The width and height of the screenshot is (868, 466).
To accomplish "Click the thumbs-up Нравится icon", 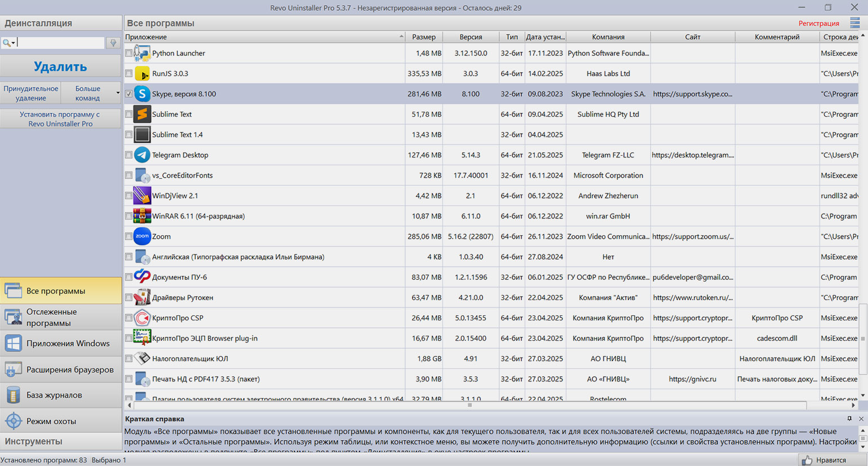I will coord(807,460).
